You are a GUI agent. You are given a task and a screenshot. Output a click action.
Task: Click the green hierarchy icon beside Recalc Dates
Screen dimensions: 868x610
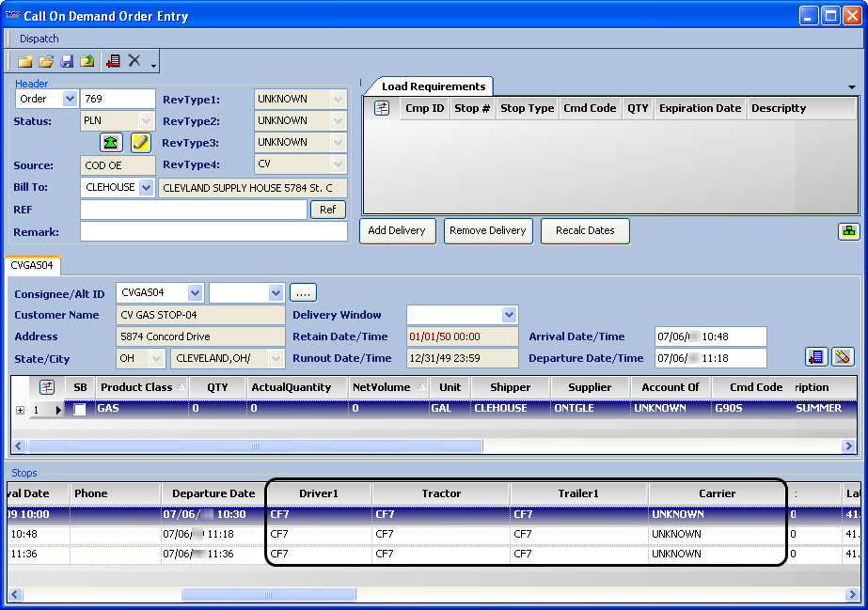click(x=847, y=231)
